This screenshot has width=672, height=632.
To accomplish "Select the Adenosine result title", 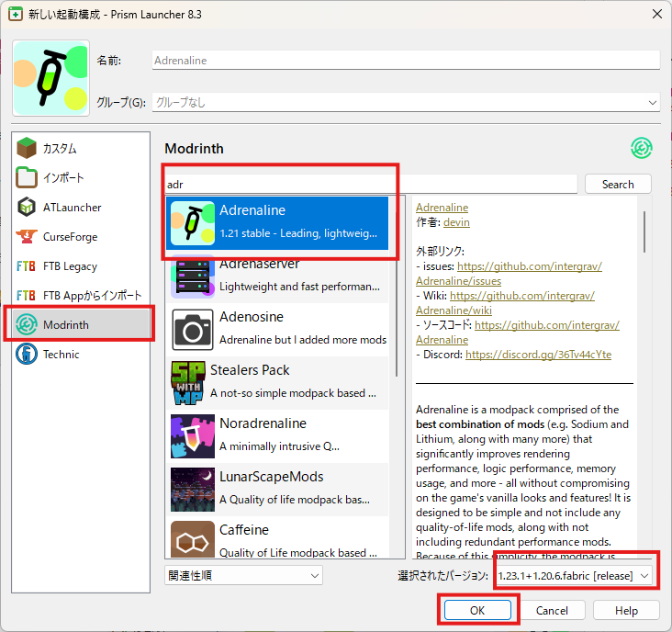I will 252,317.
